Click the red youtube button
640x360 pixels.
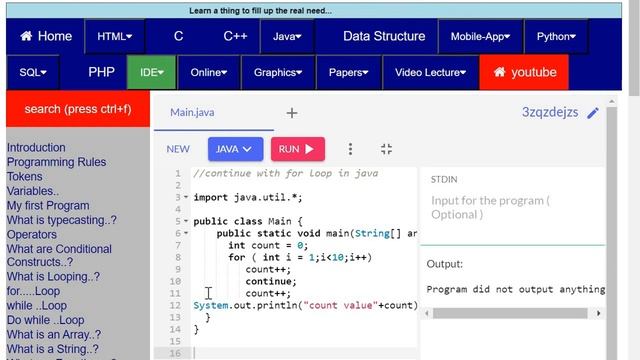coord(524,72)
